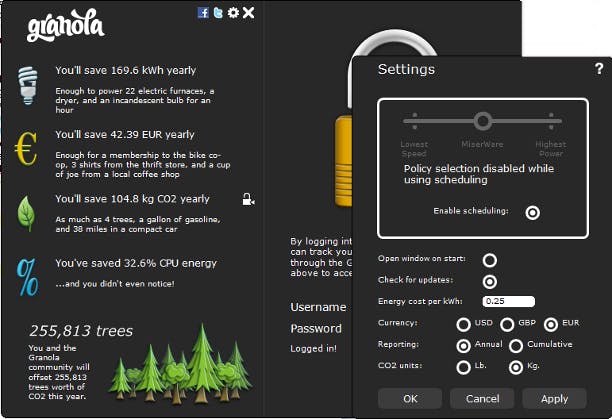Click the forest trees illustration

tap(180, 364)
